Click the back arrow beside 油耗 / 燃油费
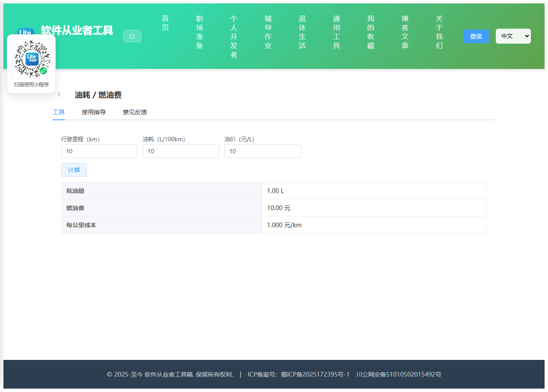This screenshot has width=548, height=392. coord(59,95)
